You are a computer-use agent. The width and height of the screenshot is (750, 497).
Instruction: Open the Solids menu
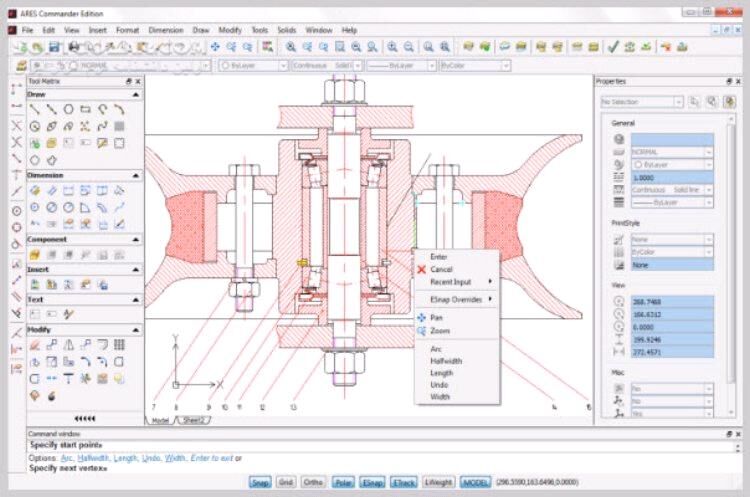289,30
